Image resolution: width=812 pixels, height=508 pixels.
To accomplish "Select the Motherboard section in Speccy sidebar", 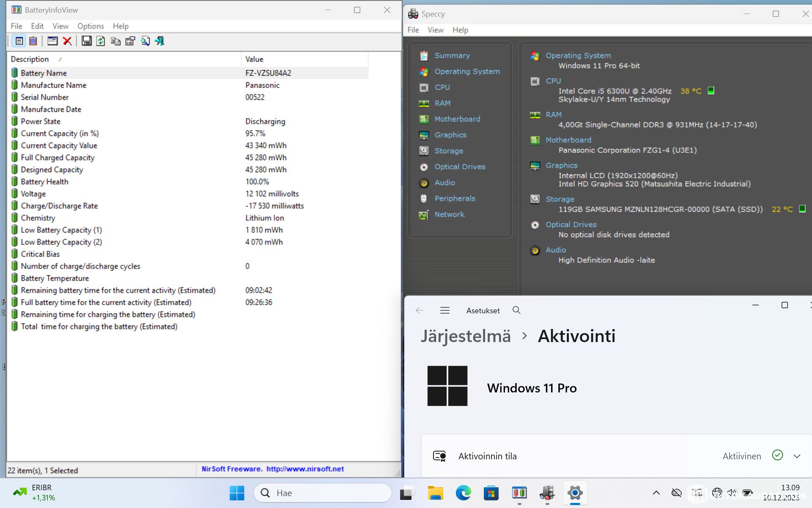I will (457, 119).
